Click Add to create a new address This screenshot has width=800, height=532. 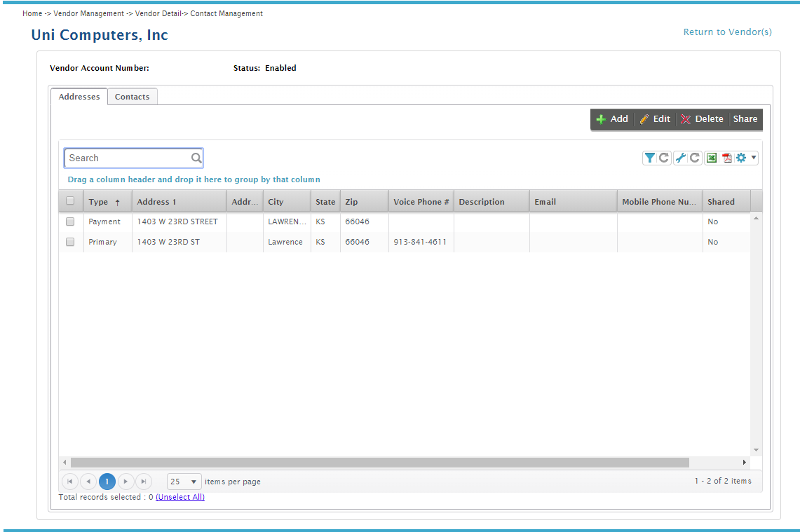coord(612,119)
